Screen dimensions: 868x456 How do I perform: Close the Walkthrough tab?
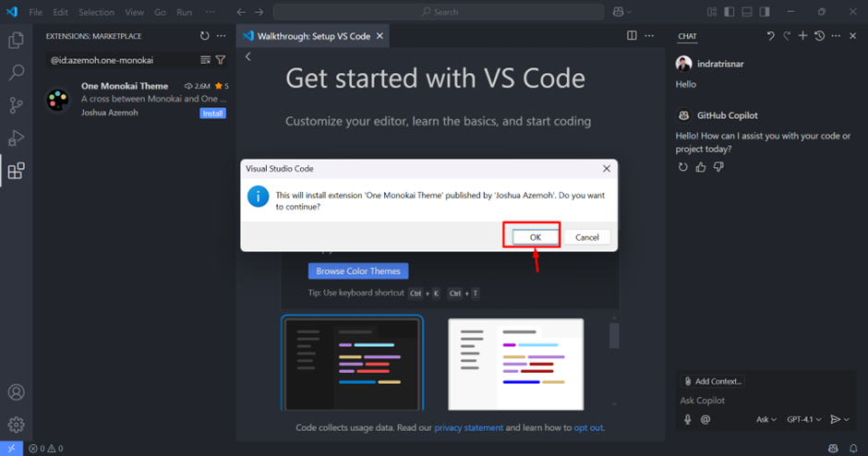[x=380, y=36]
